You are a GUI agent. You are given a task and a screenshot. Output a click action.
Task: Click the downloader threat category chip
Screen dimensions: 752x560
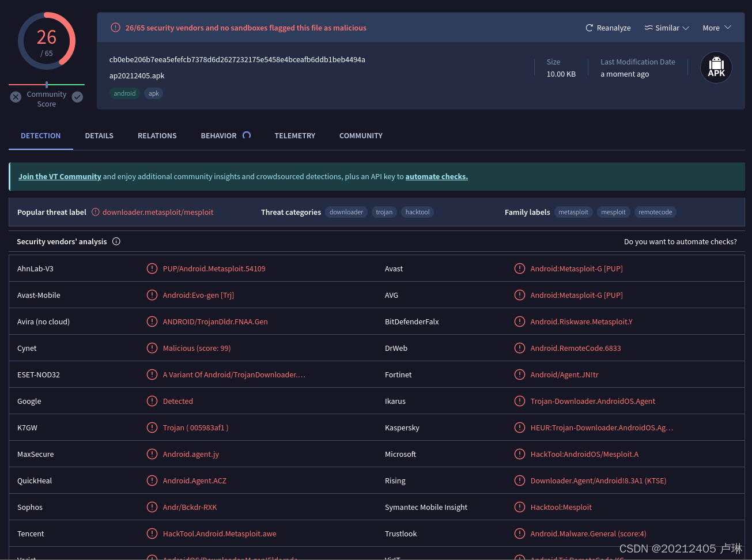click(346, 212)
